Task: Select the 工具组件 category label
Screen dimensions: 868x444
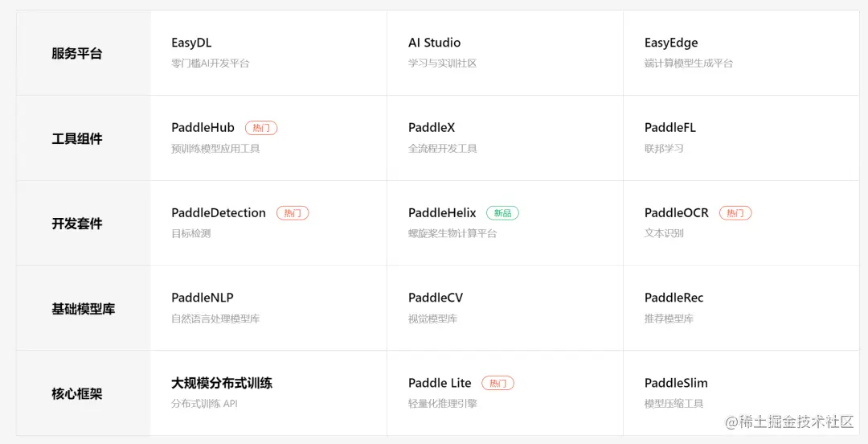Action: (77, 138)
